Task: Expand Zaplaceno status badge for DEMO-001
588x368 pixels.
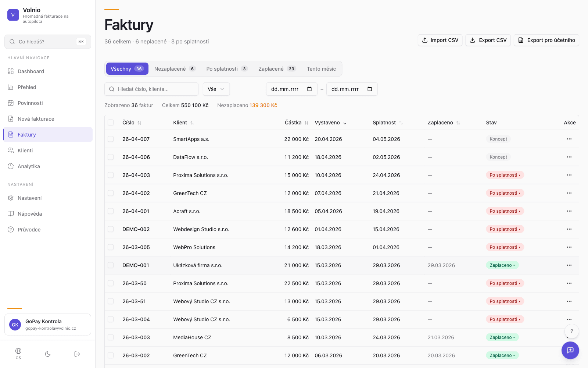Action: click(502, 265)
